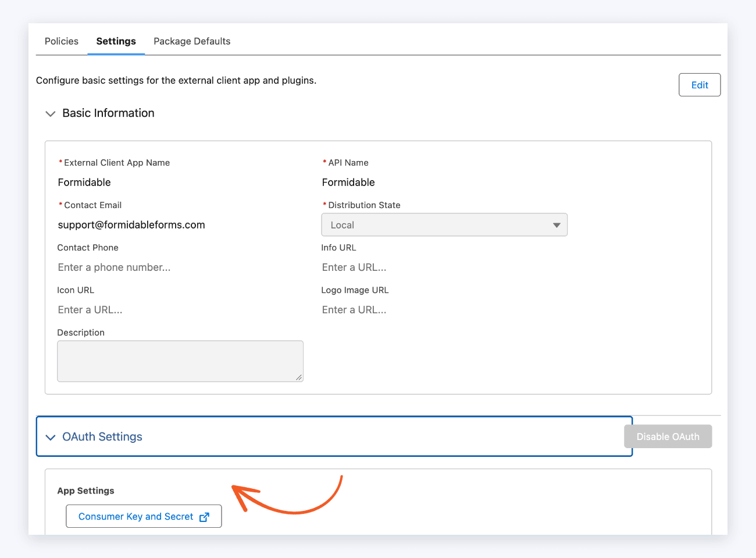The image size is (756, 558).
Task: Select the Settings tab
Action: (x=116, y=41)
